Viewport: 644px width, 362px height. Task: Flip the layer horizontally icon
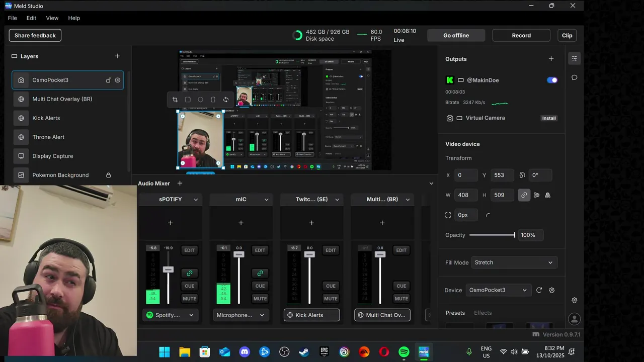548,195
